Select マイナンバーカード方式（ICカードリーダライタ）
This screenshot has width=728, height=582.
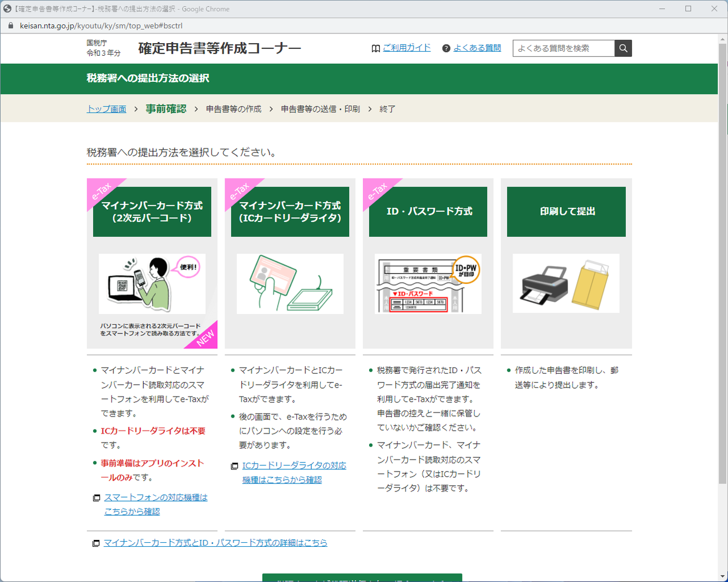point(290,212)
